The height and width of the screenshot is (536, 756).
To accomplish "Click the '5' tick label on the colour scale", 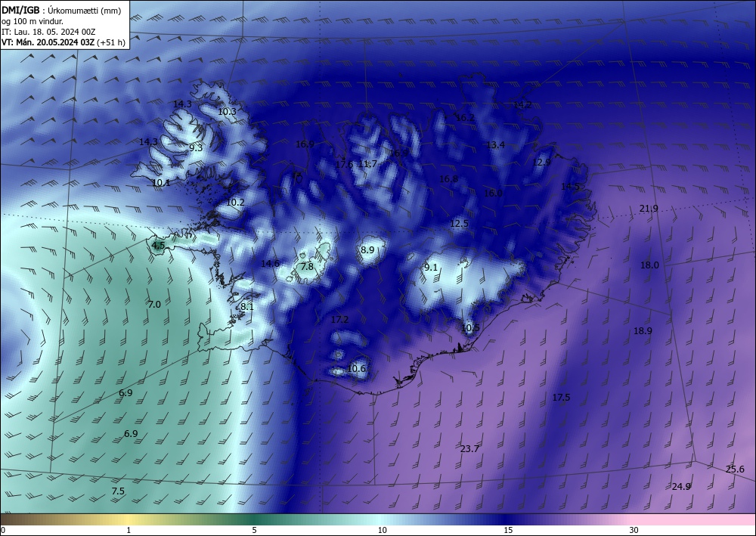I will click(254, 531).
